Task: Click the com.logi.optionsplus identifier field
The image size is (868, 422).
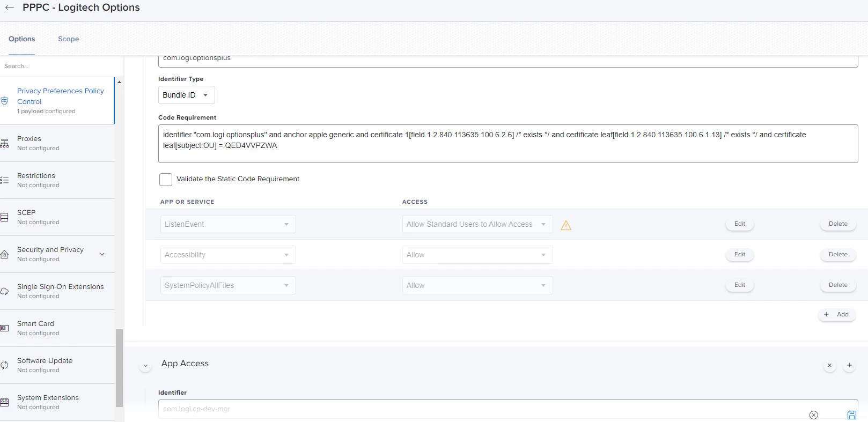Action: 508,61
